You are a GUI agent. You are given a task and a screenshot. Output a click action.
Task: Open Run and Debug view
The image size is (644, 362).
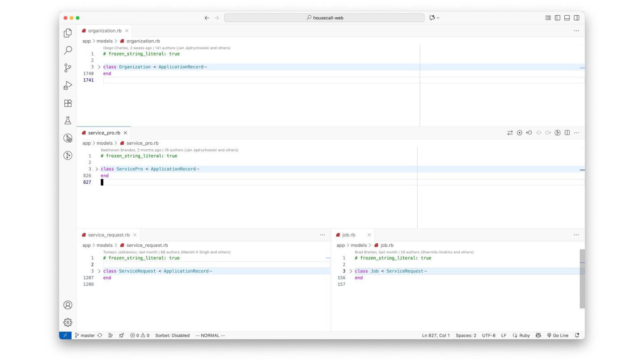tap(68, 85)
